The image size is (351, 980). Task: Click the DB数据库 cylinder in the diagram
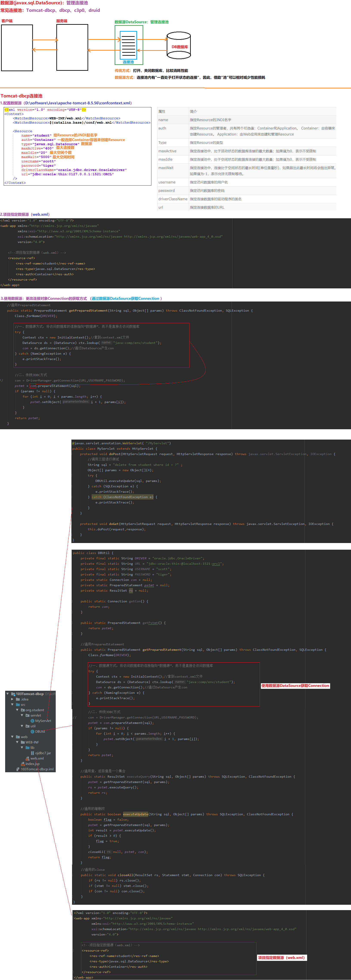pyautogui.click(x=179, y=47)
